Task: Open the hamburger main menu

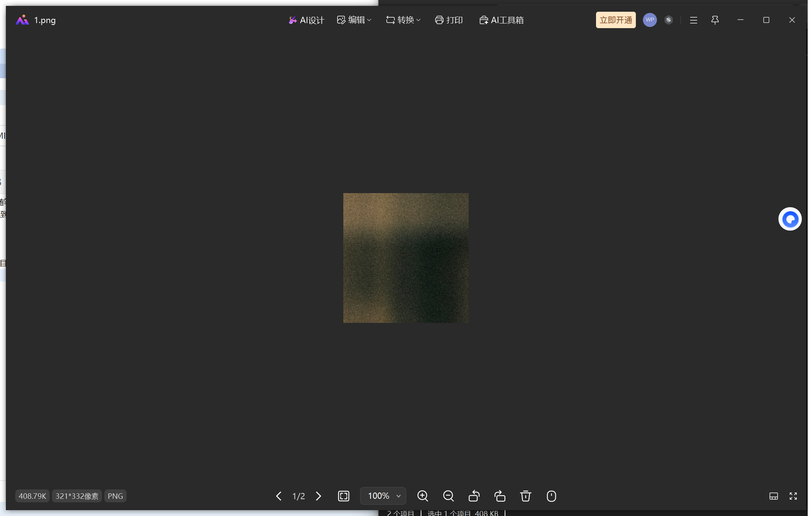Action: coord(693,20)
